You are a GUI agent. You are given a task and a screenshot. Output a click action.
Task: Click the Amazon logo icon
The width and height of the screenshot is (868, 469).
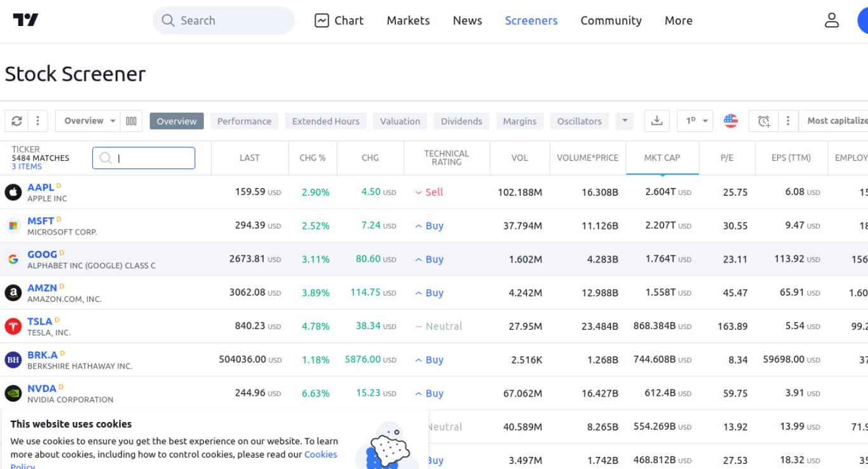[13, 293]
